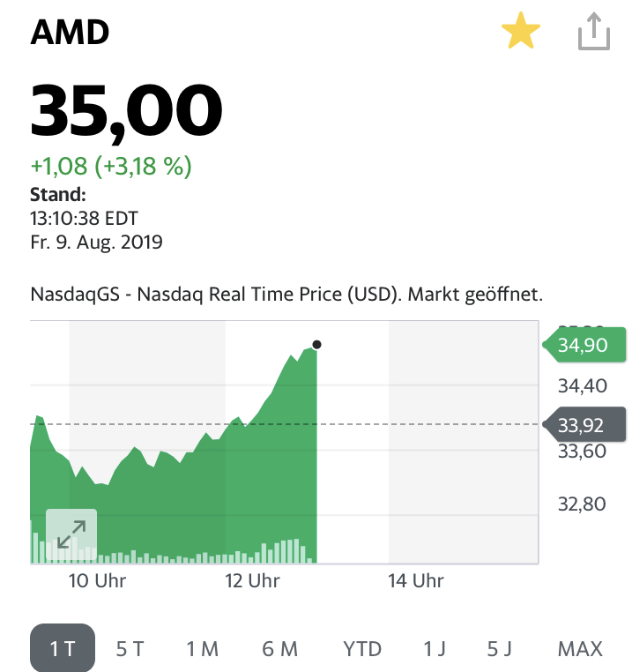Switch chart to 1 J range

[x=435, y=649]
